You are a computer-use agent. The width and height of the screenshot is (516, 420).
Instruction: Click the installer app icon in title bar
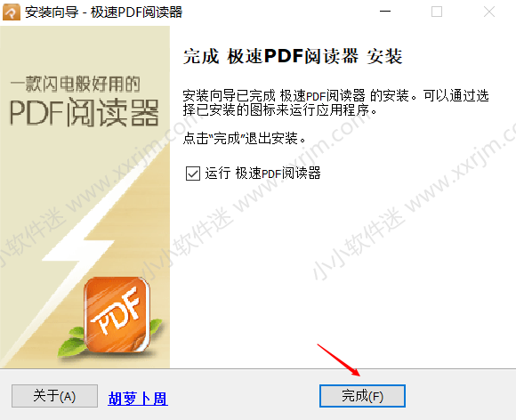(x=12, y=12)
